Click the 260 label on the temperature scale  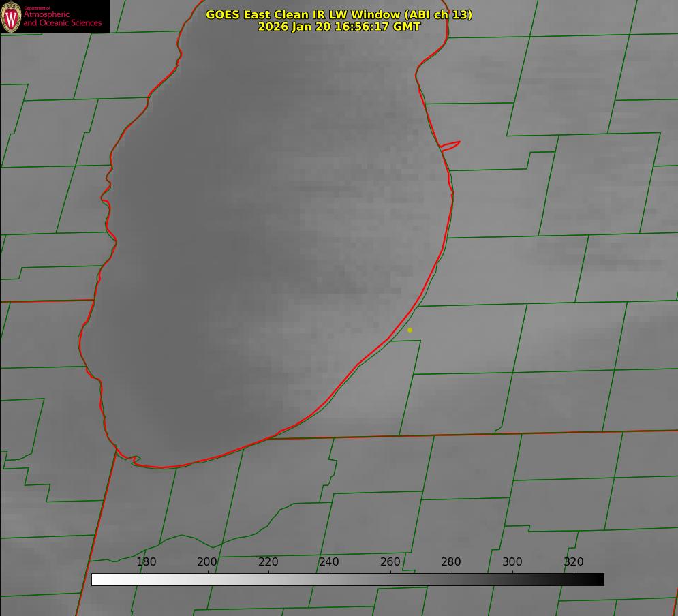pos(390,562)
